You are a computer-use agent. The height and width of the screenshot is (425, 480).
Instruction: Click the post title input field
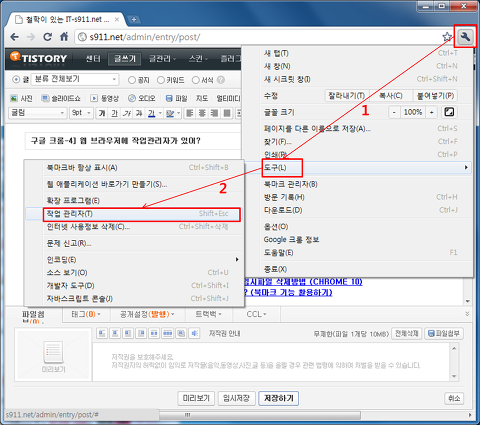(x=133, y=141)
